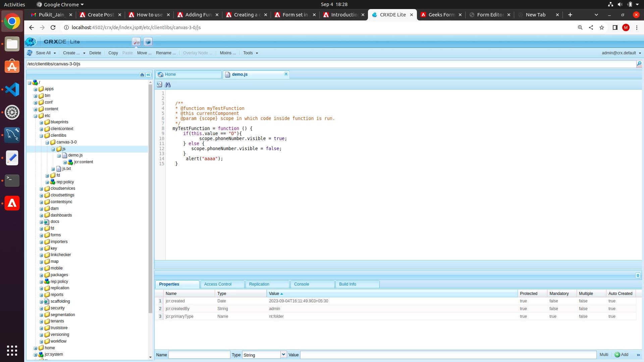Viewport: 644px width, 362px height.
Task: Collapse the repository tree panel with double-arrow
Action: 148,75
